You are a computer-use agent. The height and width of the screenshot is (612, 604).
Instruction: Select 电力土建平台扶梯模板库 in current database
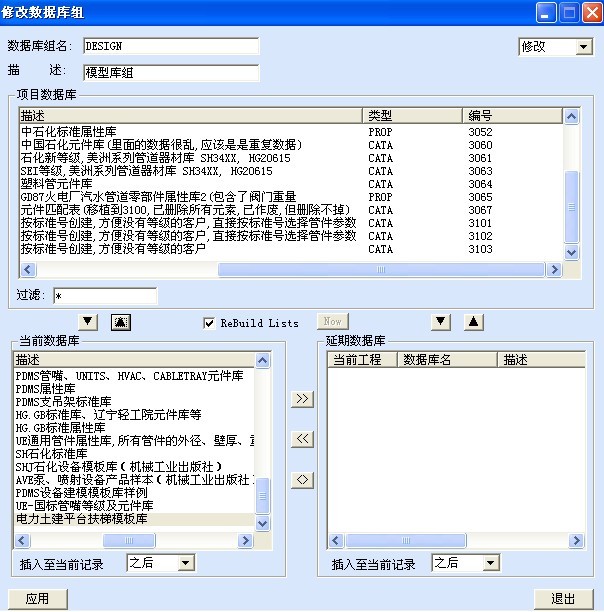click(x=82, y=519)
